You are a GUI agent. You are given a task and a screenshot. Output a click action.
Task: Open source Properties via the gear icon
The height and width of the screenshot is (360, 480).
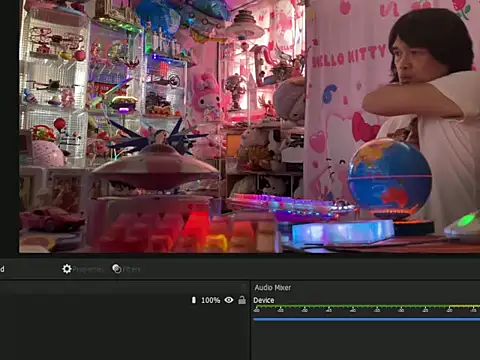[x=67, y=269]
